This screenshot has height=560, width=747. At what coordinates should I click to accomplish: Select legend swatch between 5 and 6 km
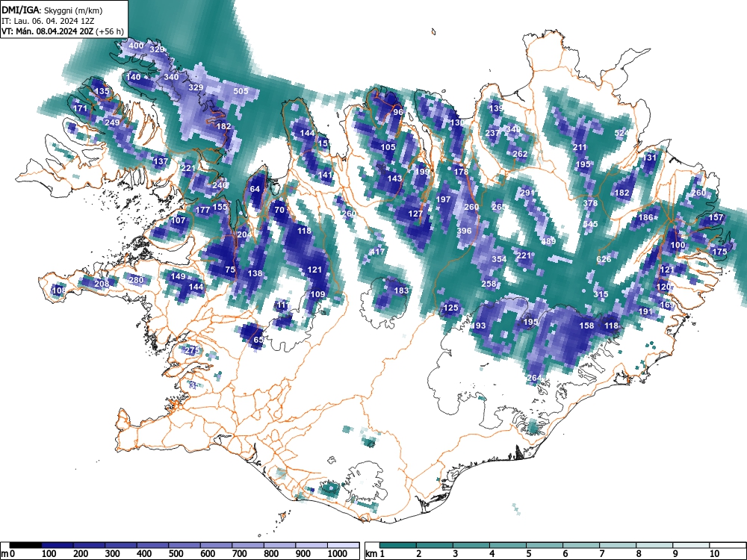point(545,545)
